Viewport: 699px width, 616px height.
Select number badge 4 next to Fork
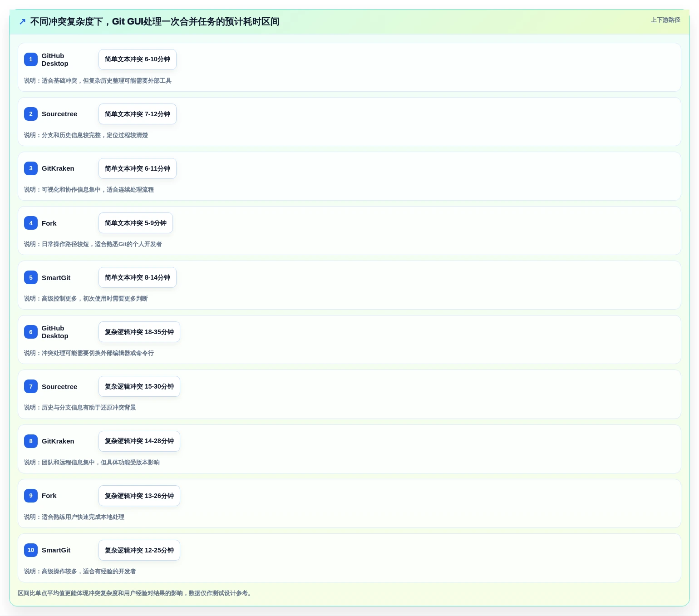(31, 223)
